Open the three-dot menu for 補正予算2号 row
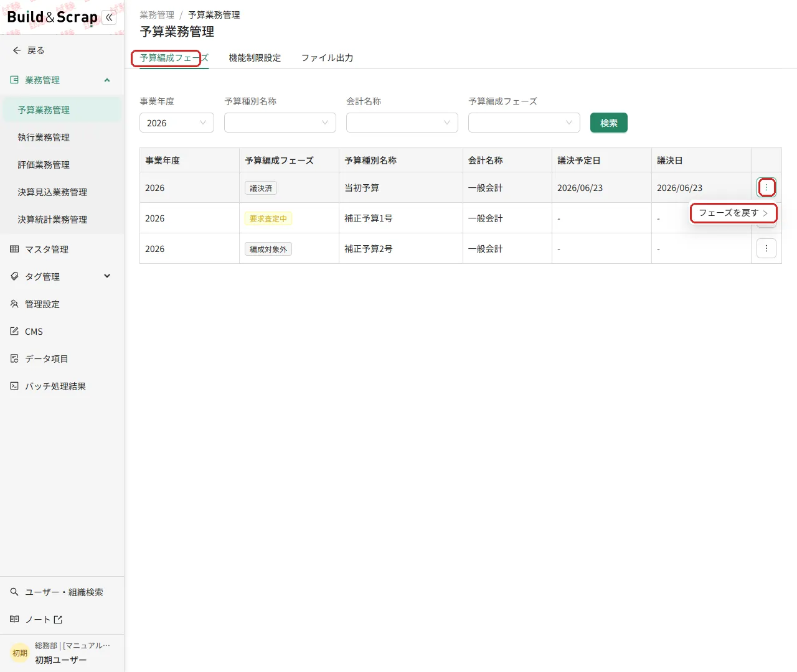The width and height of the screenshot is (797, 672). (x=766, y=248)
